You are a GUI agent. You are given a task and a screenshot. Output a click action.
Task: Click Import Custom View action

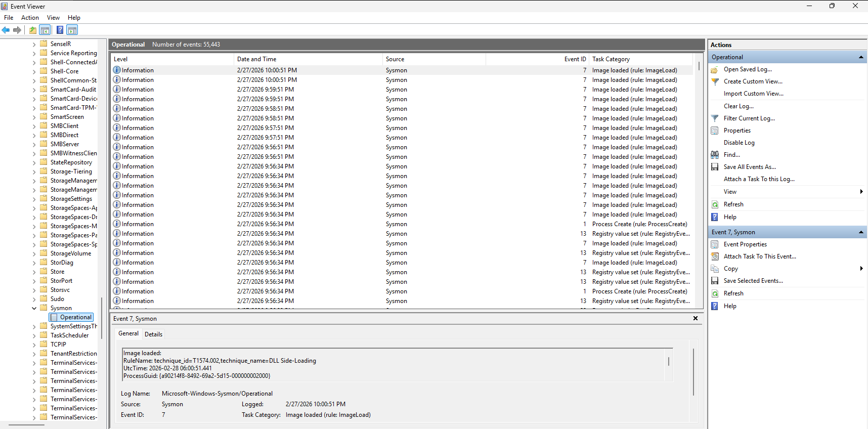pyautogui.click(x=753, y=94)
